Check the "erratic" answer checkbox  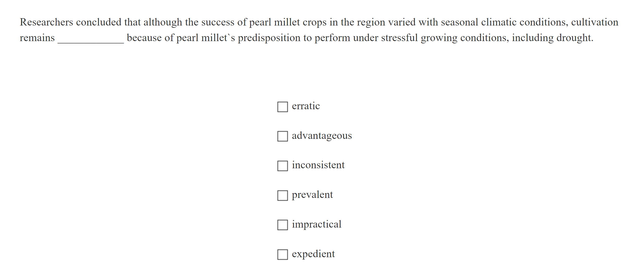(282, 107)
